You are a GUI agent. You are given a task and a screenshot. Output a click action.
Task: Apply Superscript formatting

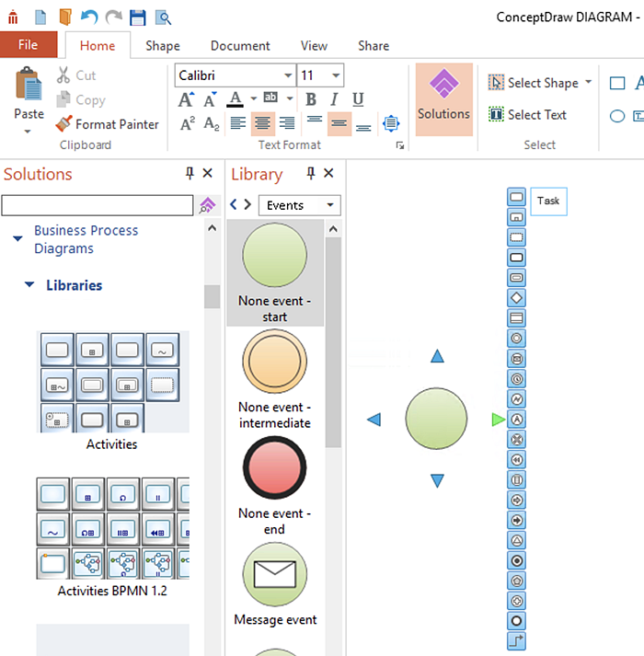[x=188, y=123]
